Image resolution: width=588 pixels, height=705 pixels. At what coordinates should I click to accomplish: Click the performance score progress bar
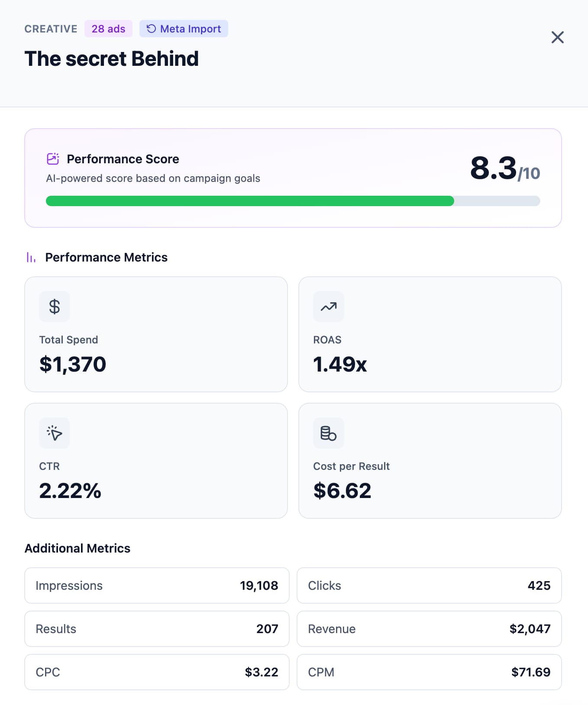click(293, 201)
